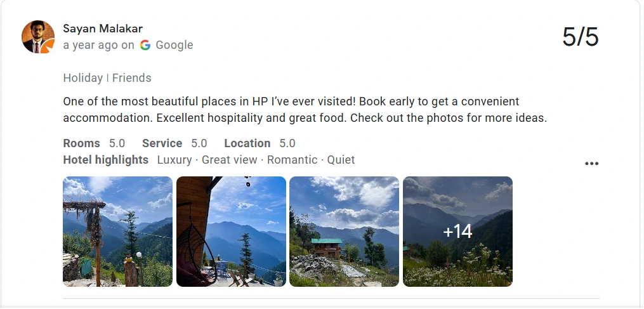This screenshot has width=644, height=309.
Task: Click the Romantic highlight
Action: (x=293, y=160)
